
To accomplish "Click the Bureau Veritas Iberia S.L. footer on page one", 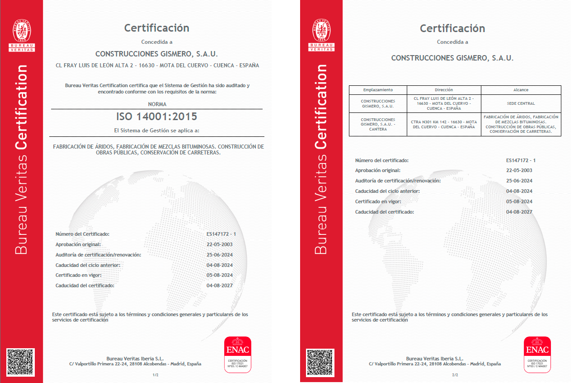I will [x=135, y=359].
